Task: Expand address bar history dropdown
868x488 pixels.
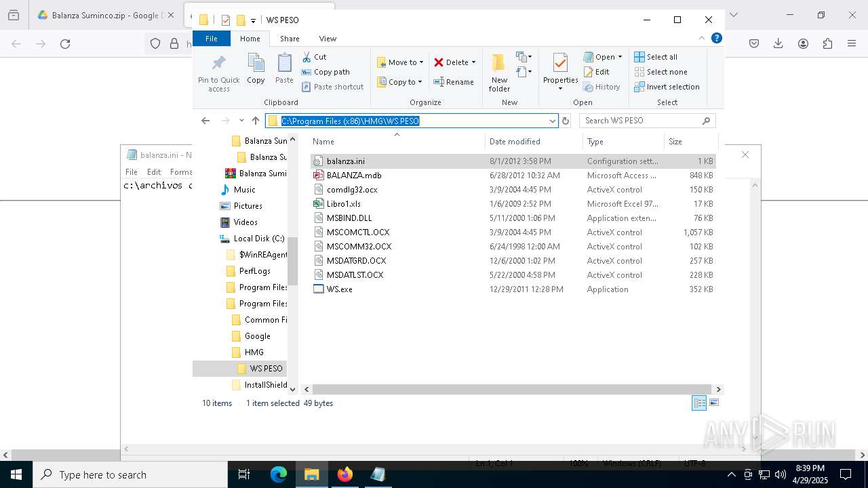Action: 552,121
